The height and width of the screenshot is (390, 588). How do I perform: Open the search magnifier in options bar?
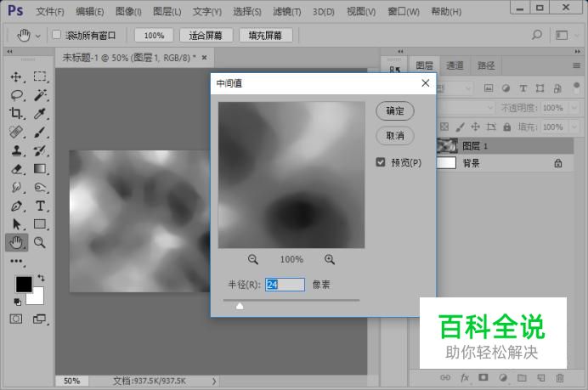(537, 35)
